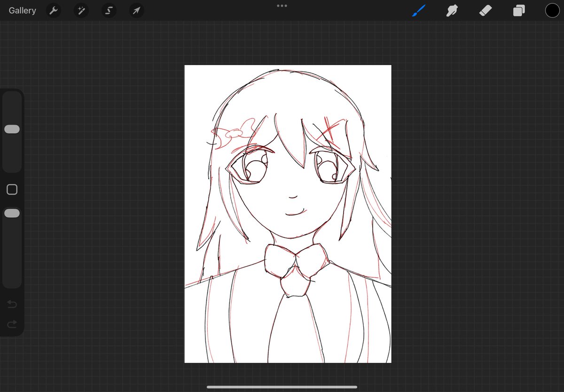Select the Eraser tool
Screen dimensions: 564x392
(486, 10)
